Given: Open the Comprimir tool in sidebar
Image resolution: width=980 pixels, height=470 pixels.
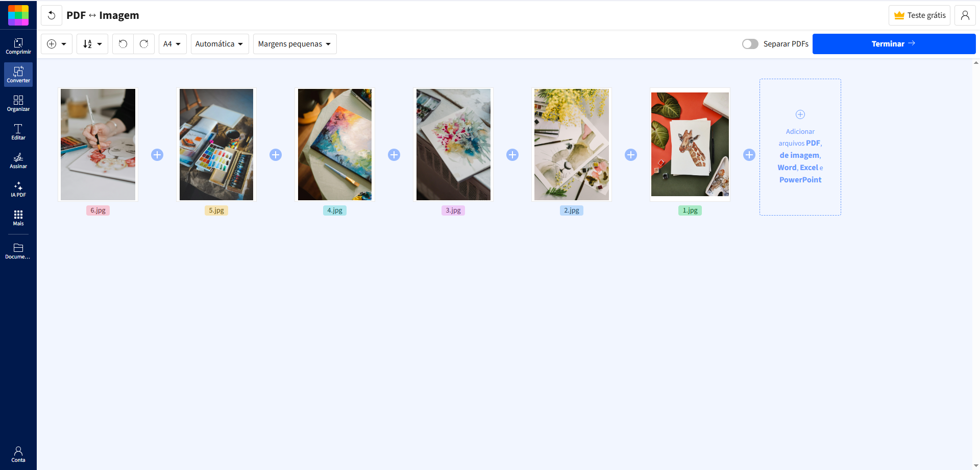Looking at the screenshot, I should [18, 46].
